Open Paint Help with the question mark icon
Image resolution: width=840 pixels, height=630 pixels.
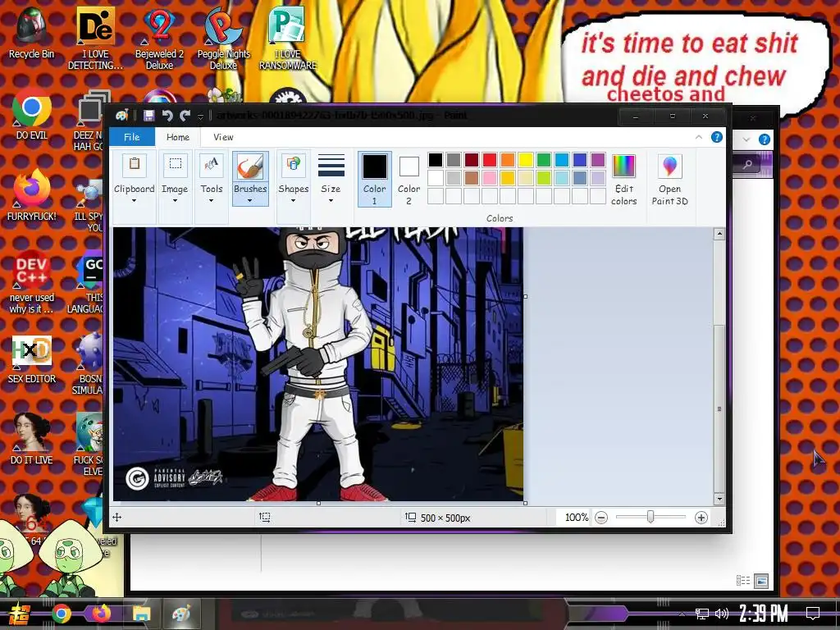click(x=716, y=137)
